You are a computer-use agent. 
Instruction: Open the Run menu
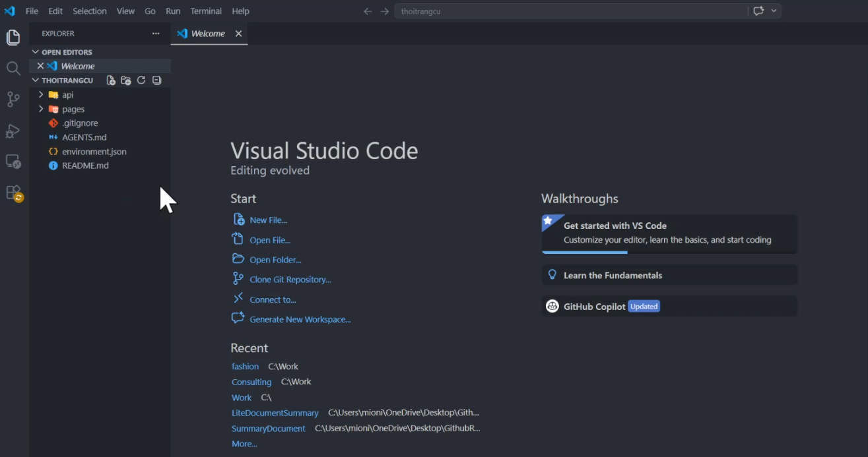pyautogui.click(x=173, y=11)
